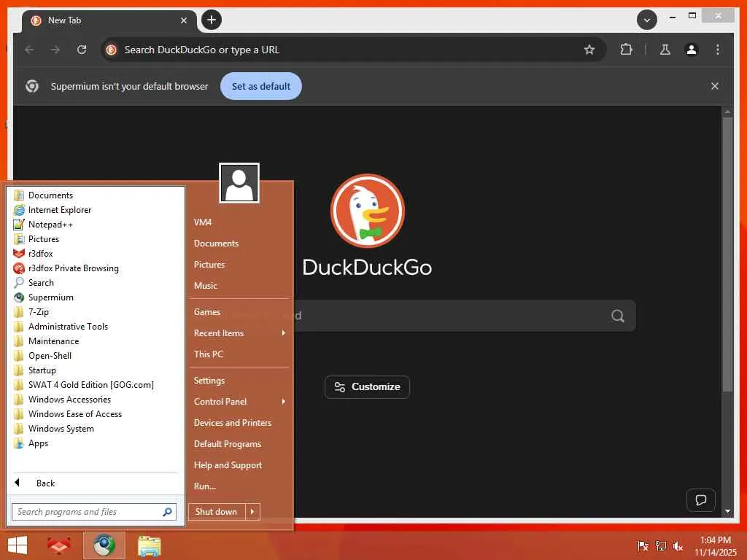Open File Explorer from the taskbar
747x560 pixels.
(149, 545)
